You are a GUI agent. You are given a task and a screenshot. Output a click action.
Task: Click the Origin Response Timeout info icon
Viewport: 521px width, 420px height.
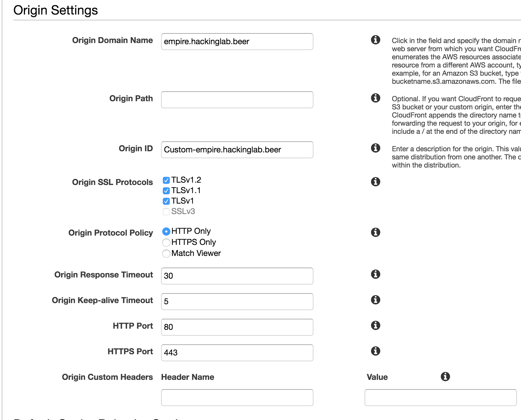[375, 274]
